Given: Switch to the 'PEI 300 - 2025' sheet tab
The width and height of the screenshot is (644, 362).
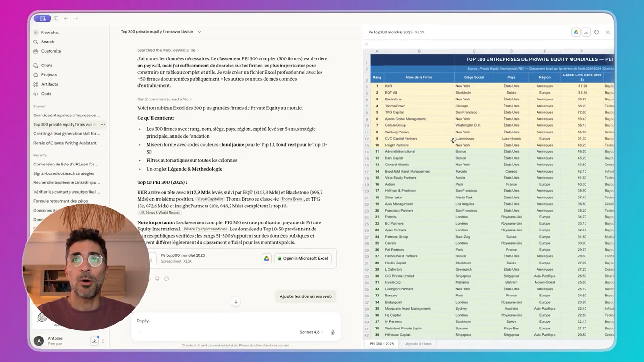Looking at the screenshot, I should pos(381,344).
